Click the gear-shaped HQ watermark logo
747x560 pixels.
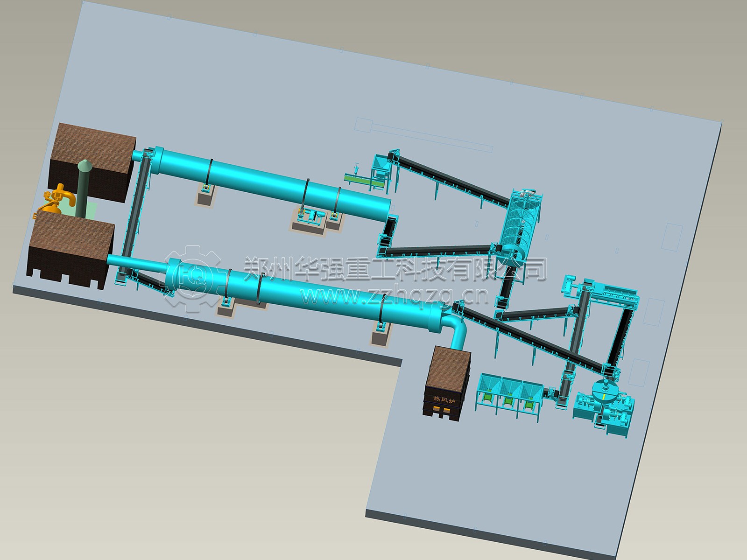click(192, 279)
